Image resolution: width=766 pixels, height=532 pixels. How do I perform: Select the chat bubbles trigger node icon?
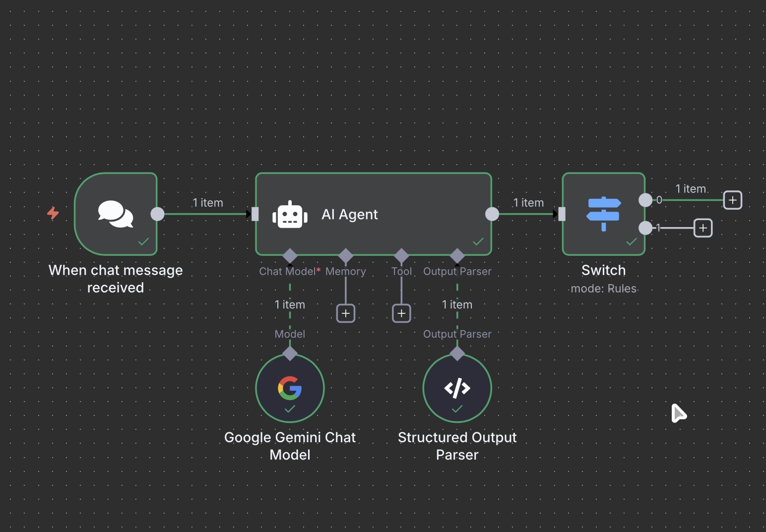coord(116,214)
